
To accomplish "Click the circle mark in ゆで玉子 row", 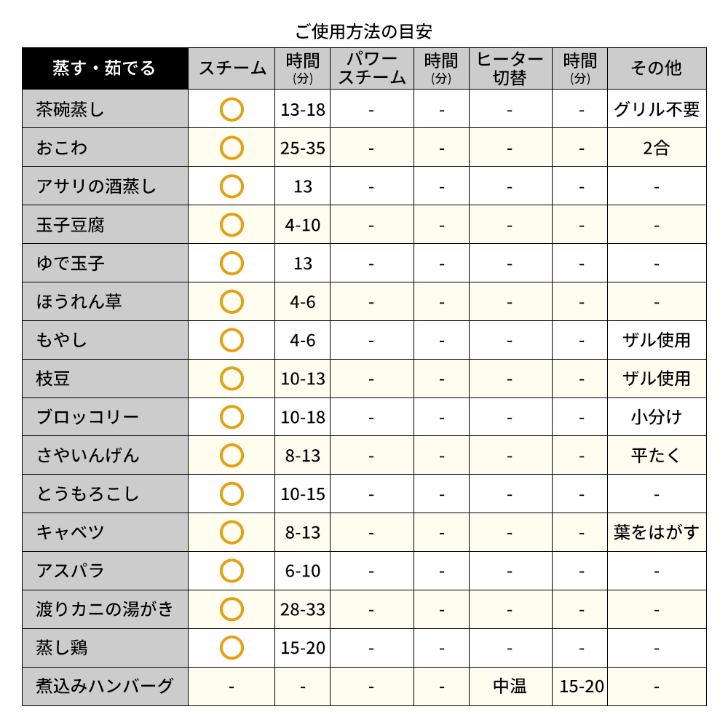I will 232,264.
